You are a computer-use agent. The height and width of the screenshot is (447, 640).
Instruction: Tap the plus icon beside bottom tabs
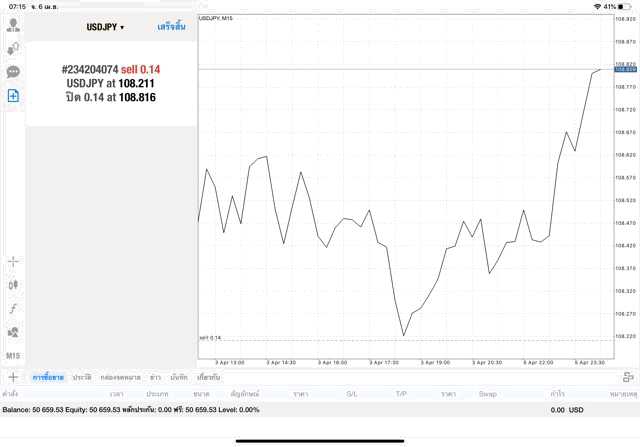13,377
